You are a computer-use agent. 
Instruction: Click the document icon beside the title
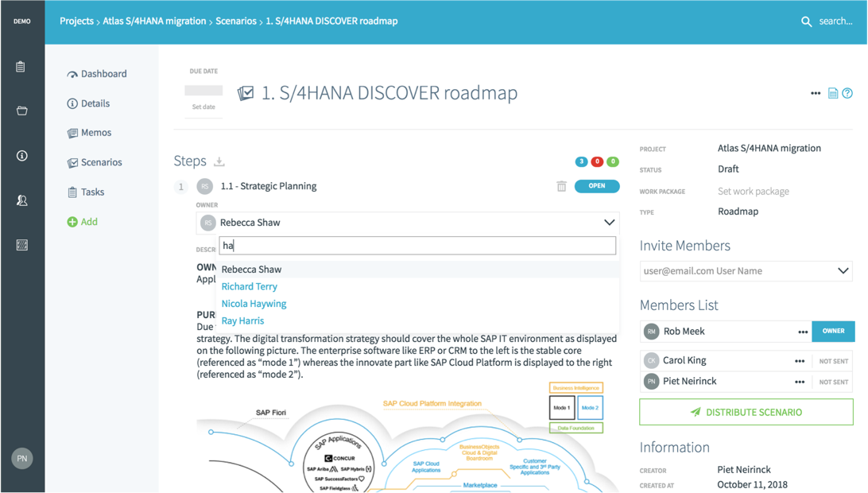(832, 93)
